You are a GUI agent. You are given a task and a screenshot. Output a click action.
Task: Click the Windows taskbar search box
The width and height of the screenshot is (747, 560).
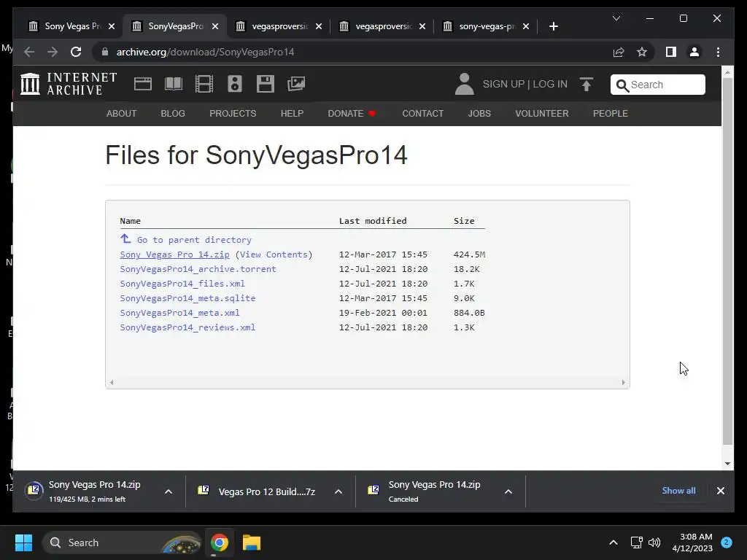pos(122,542)
